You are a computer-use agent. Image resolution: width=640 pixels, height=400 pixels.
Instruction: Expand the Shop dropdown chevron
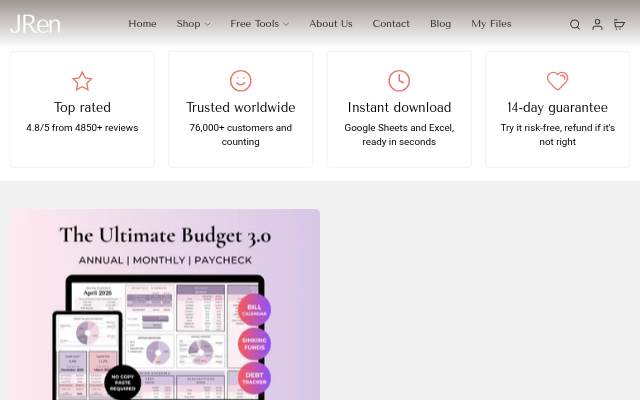click(207, 24)
